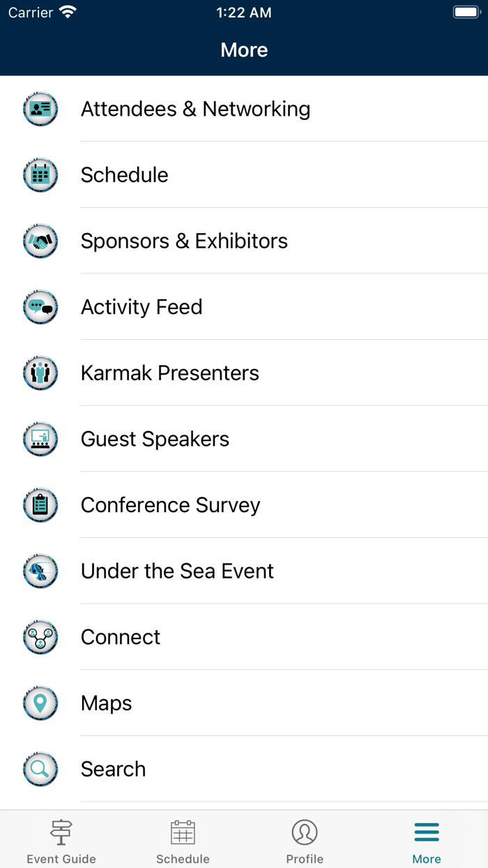
Task: Click the Search magnifying glass icon
Action: (x=40, y=769)
